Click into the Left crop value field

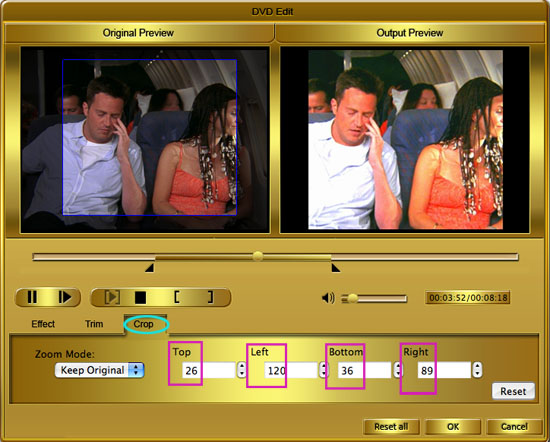(291, 370)
